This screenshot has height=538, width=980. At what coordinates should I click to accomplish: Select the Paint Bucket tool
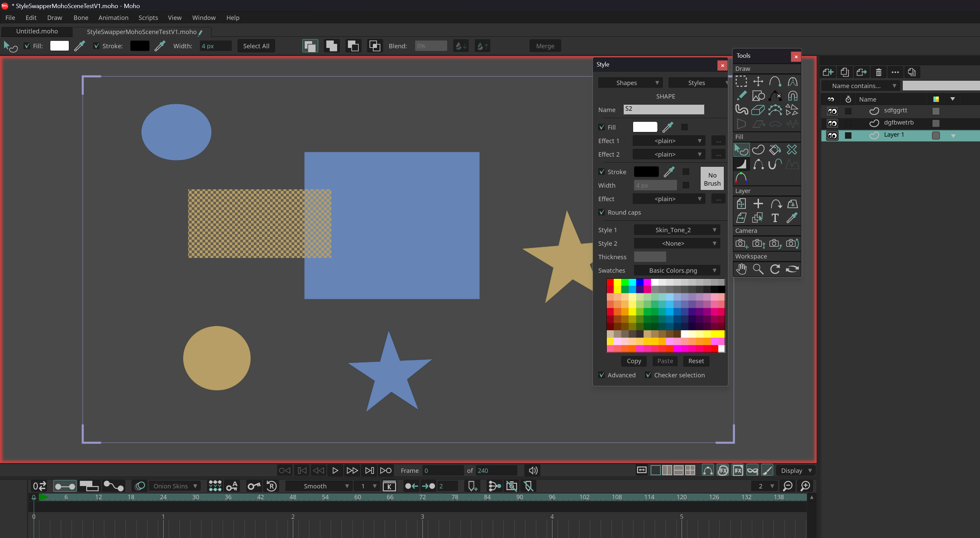coord(774,150)
